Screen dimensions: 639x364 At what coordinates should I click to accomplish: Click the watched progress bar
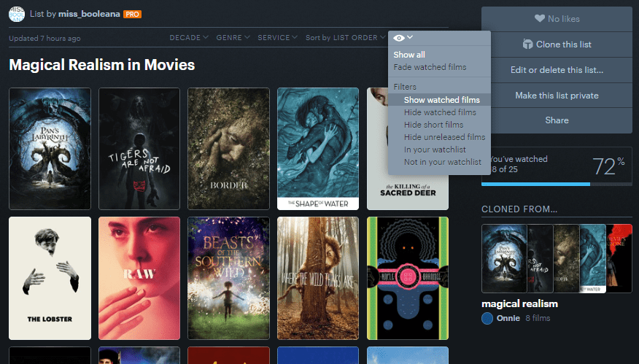(557, 185)
